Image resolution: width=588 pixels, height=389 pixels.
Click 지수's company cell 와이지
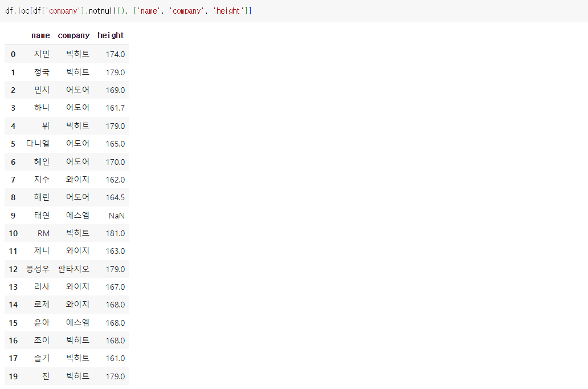pos(77,180)
